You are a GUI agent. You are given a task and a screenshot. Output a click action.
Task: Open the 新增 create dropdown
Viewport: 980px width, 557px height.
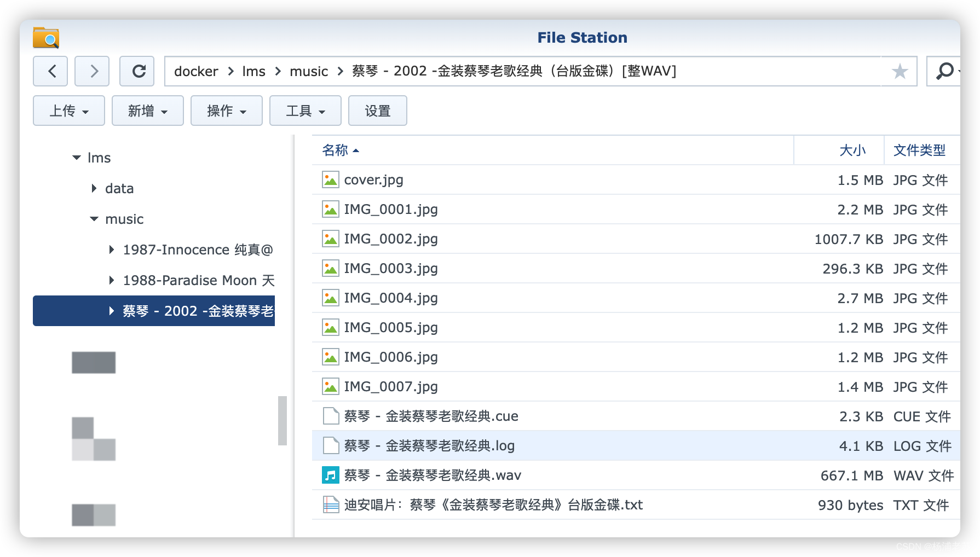point(147,111)
